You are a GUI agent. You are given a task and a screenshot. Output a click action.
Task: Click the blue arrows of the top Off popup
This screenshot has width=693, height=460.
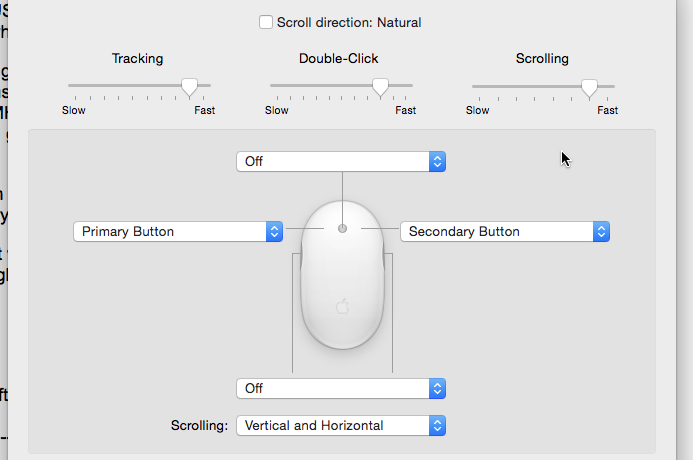pyautogui.click(x=437, y=161)
